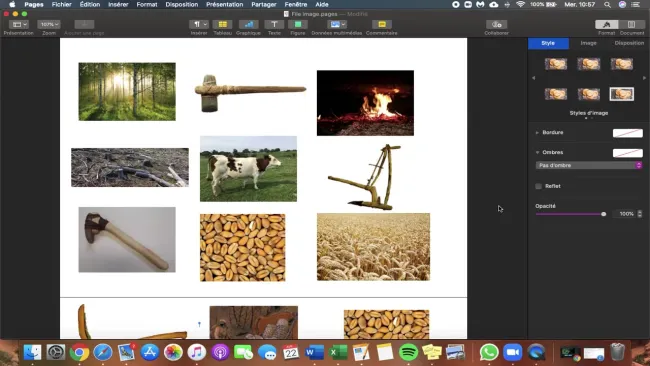The width and height of the screenshot is (650, 366).
Task: Click the Ombres preview swatch
Action: click(x=628, y=153)
